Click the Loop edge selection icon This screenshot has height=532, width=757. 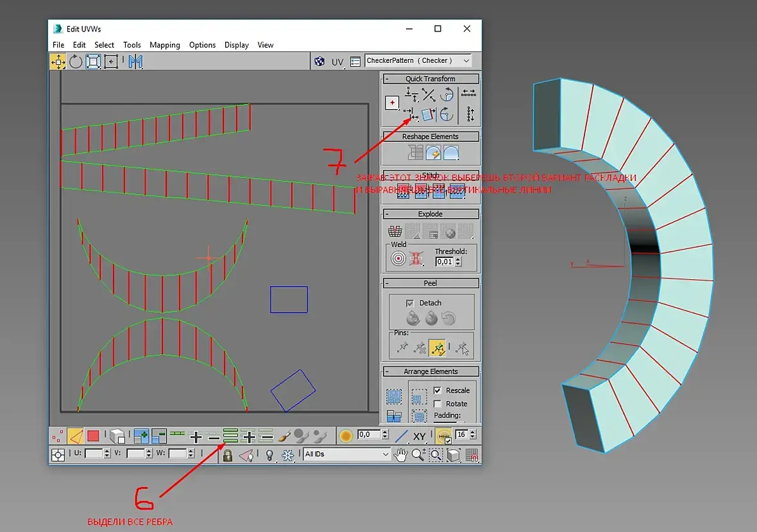[230, 436]
